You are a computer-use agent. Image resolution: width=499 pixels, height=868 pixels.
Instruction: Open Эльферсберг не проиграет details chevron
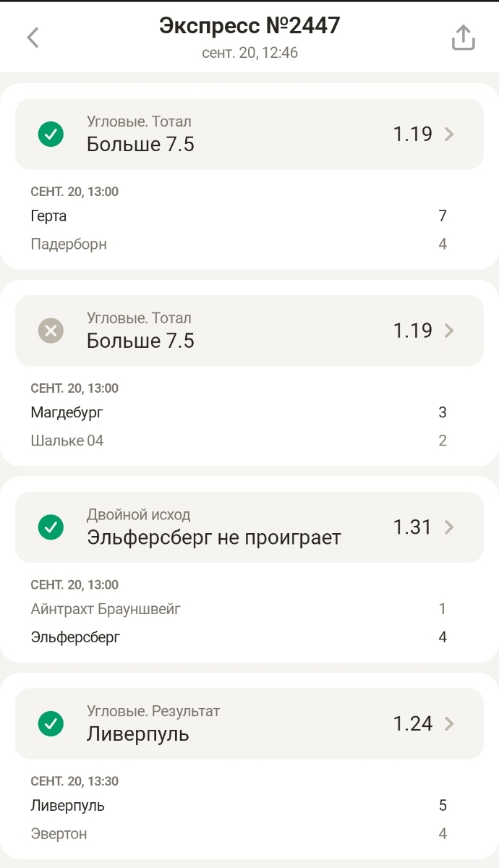click(x=450, y=527)
